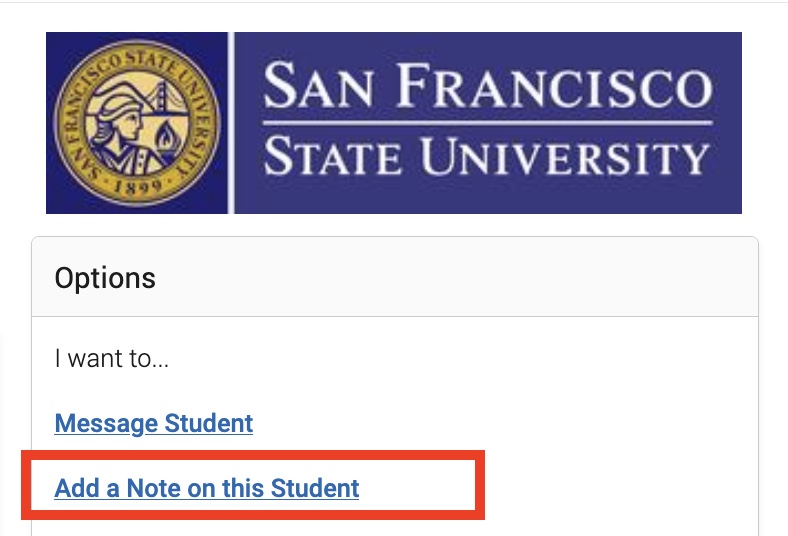788x536 pixels.
Task: Click the 'Add a' start of the note link
Action: [86, 488]
